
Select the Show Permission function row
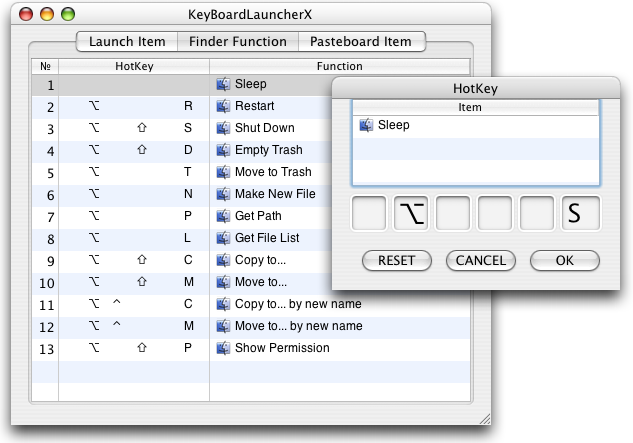(x=251, y=349)
